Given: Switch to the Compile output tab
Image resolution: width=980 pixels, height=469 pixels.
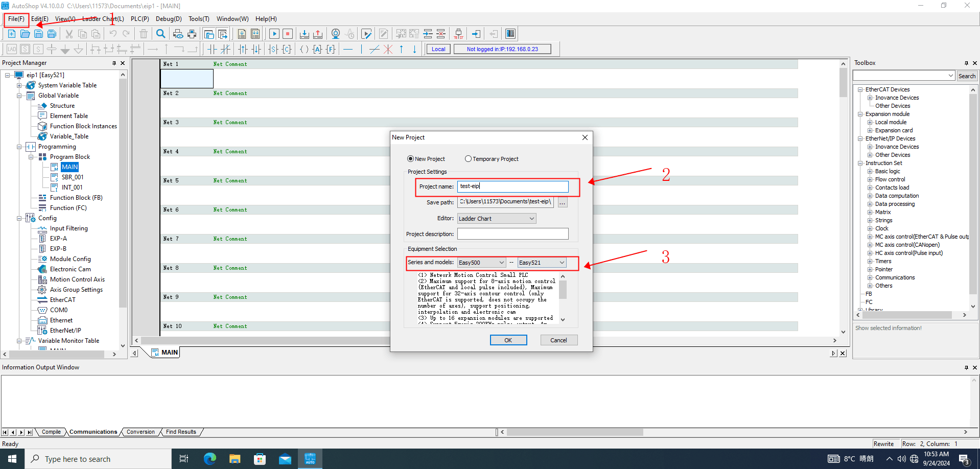Looking at the screenshot, I should point(51,432).
